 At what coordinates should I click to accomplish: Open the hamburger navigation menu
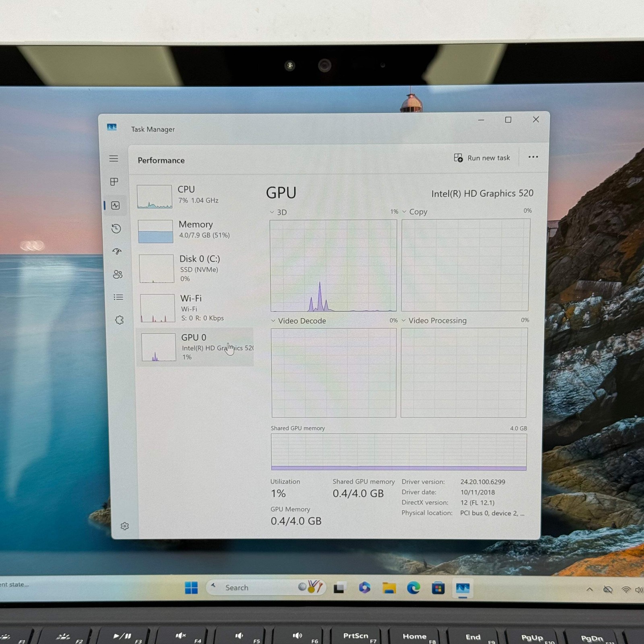[x=114, y=159]
